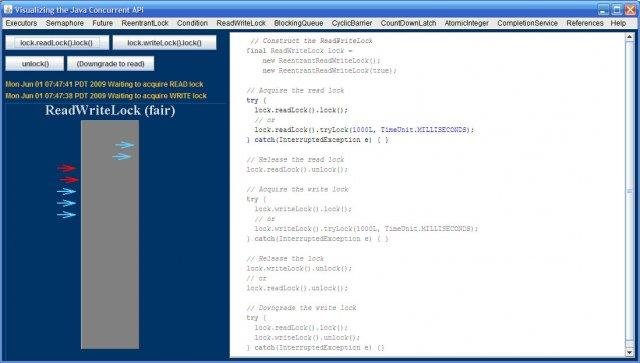Maximize the application window
640x363 pixels.
(x=617, y=9)
